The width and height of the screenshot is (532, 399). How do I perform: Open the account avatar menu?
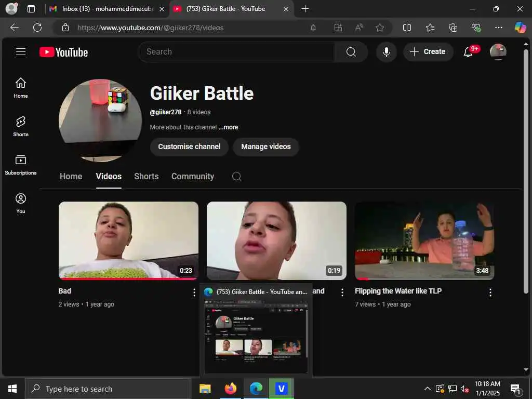[498, 52]
